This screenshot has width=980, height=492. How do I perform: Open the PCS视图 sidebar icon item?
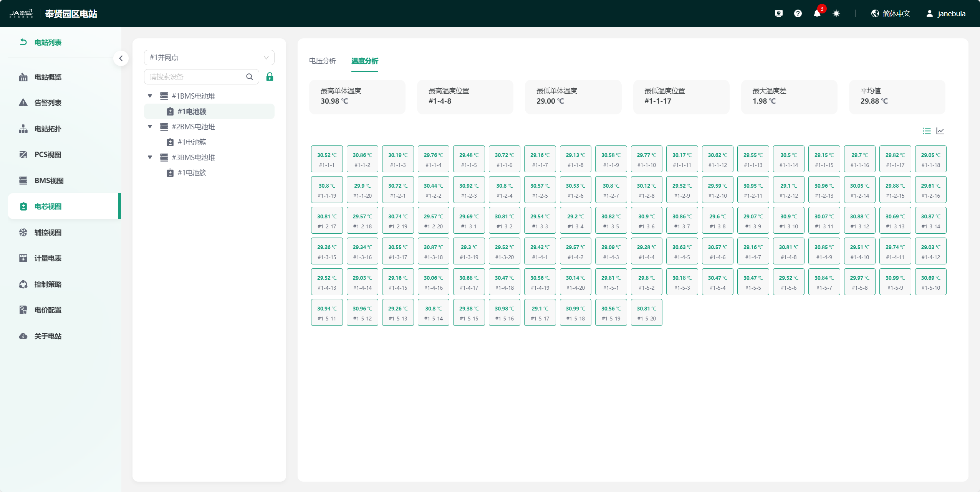click(x=23, y=155)
